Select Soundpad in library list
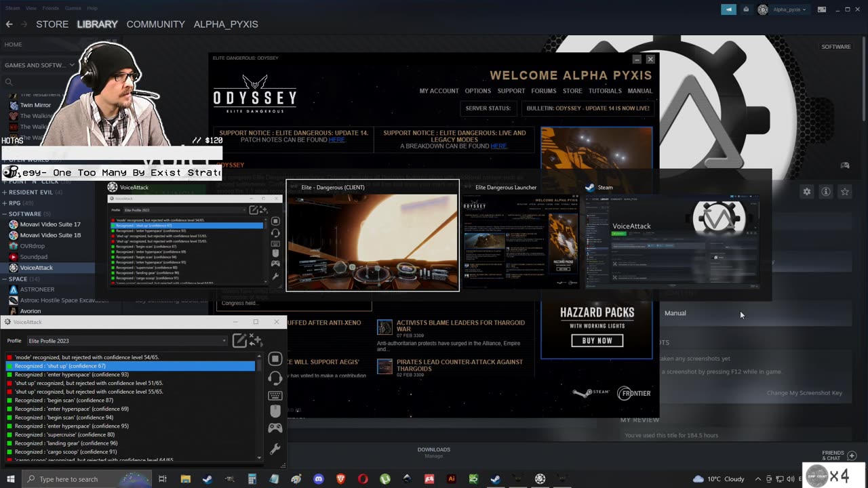 (34, 257)
